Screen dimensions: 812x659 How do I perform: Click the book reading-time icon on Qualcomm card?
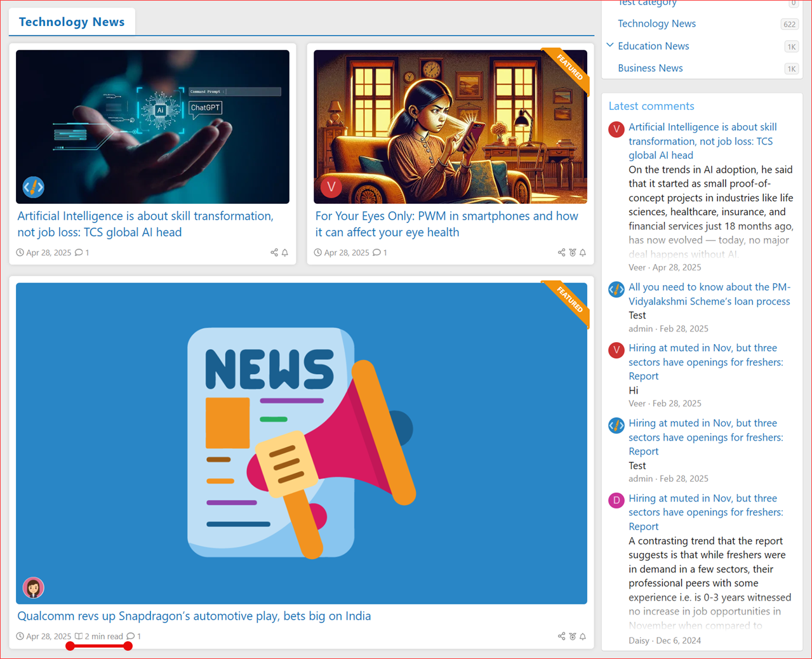pos(79,636)
